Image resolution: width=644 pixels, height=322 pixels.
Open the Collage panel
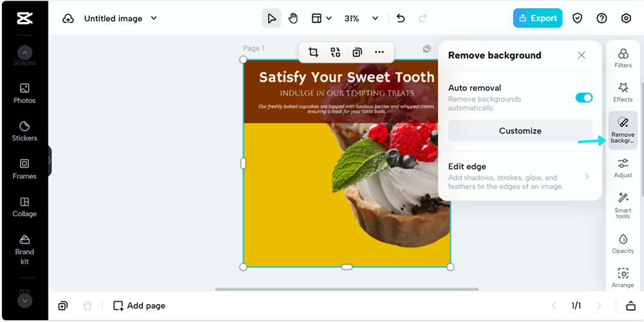click(x=24, y=207)
